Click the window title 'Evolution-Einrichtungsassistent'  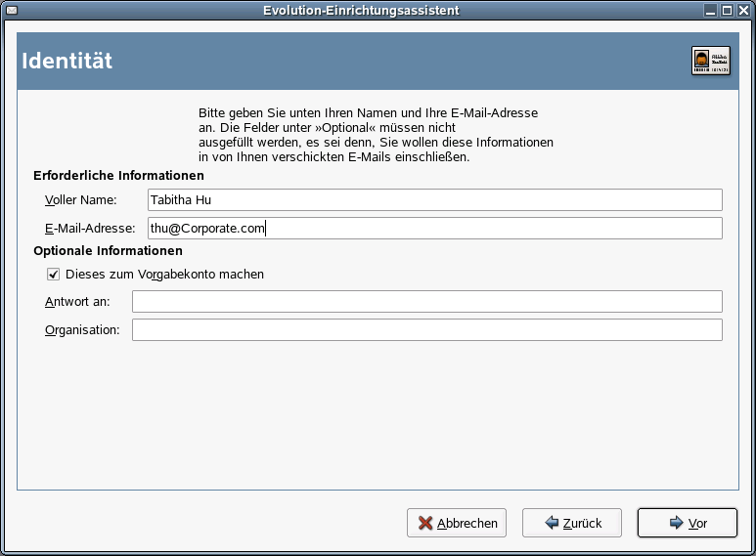pyautogui.click(x=361, y=10)
